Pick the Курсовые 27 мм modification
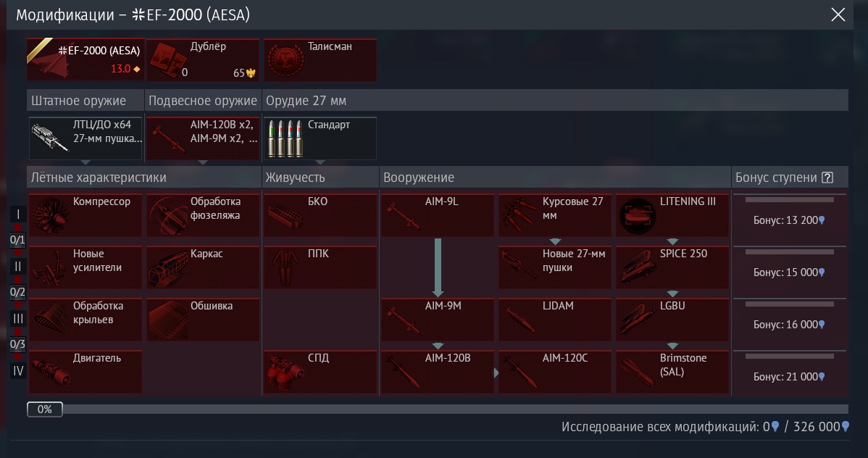The height and width of the screenshot is (458, 868). (555, 215)
